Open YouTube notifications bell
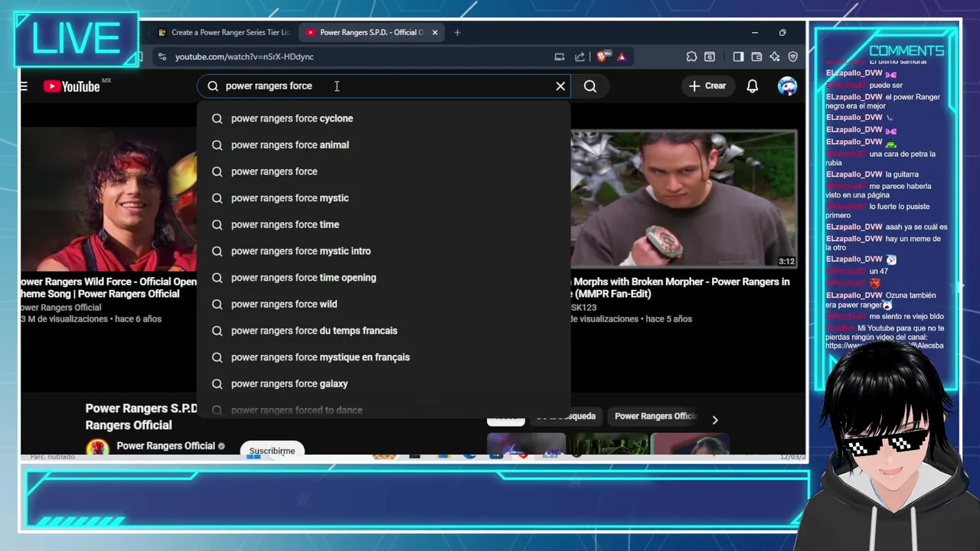The image size is (980, 551). point(753,86)
